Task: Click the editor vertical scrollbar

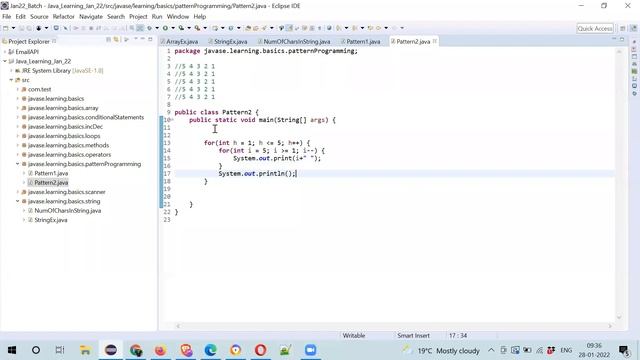Action: [x=619, y=184]
